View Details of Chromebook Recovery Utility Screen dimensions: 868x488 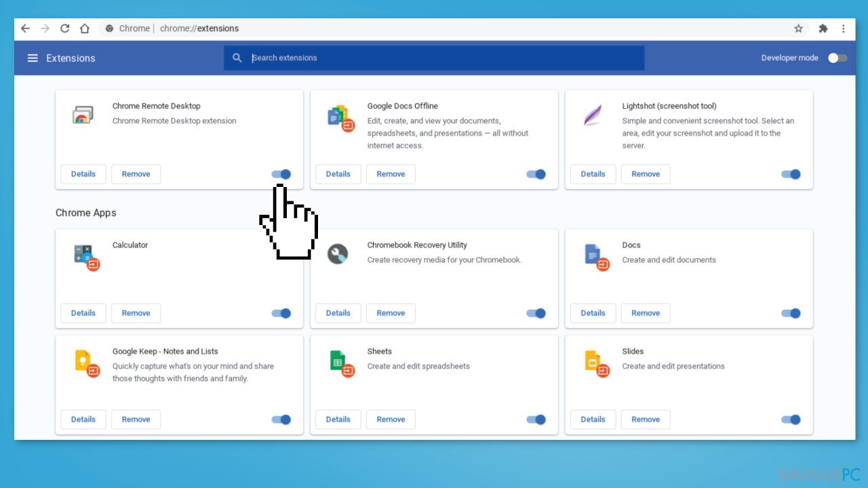(338, 313)
